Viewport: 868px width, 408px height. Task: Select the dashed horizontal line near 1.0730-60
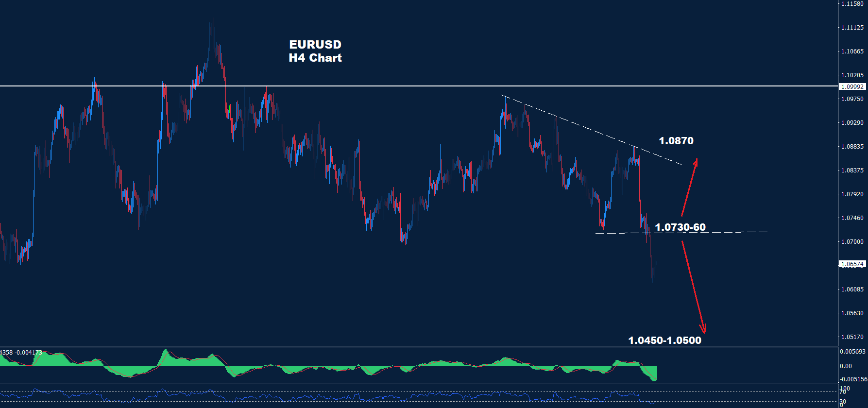[x=729, y=232]
